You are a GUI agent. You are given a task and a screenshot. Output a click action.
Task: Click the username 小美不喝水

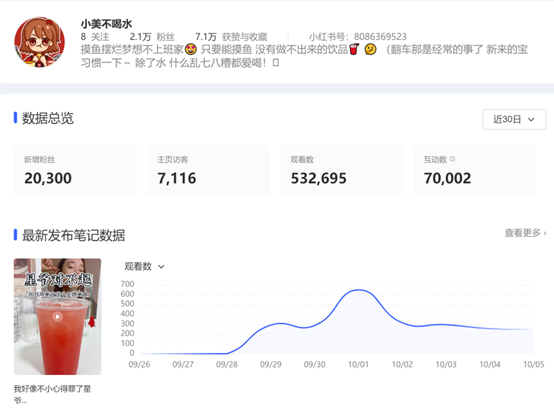(106, 24)
